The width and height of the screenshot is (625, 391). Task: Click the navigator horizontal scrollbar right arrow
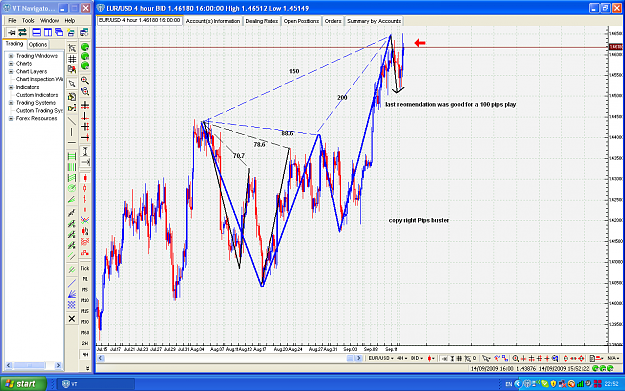[x=58, y=365]
